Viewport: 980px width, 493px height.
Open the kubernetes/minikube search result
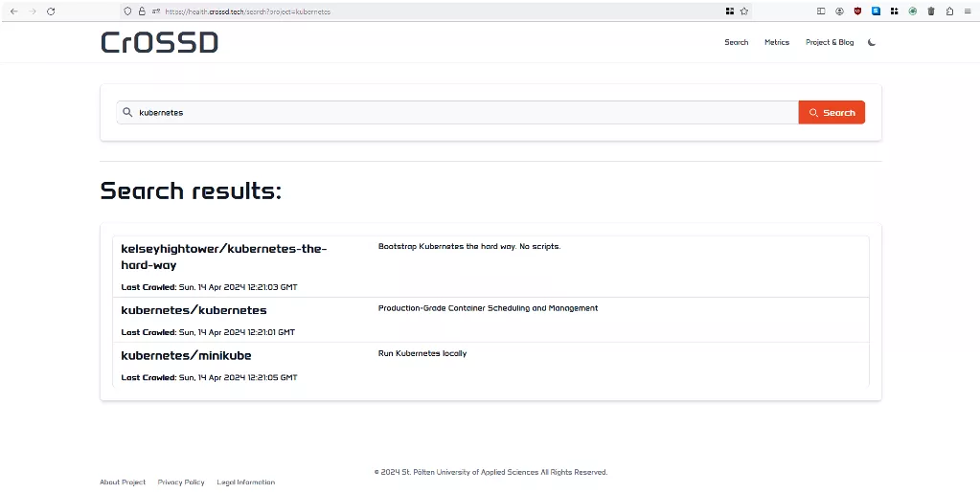[x=186, y=355]
